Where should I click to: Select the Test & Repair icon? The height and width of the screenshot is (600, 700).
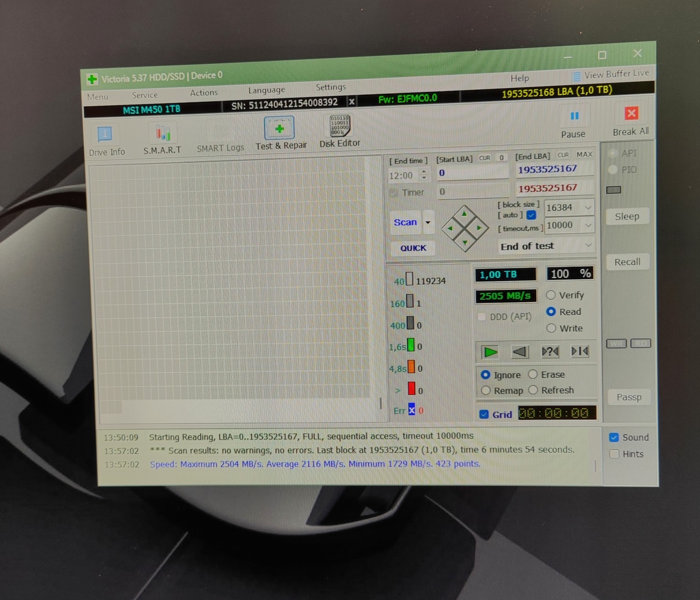(x=279, y=128)
